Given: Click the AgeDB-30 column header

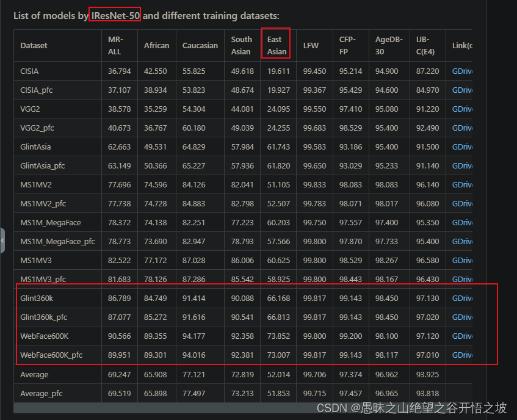Looking at the screenshot, I should click(x=389, y=46).
